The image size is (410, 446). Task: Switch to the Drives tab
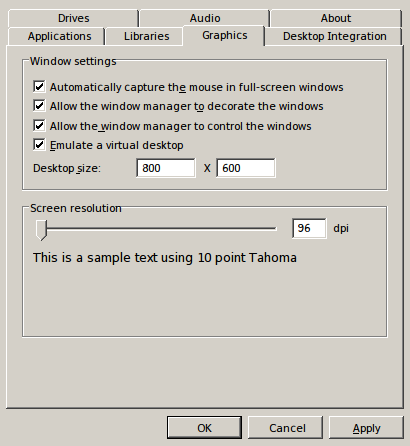(x=73, y=18)
